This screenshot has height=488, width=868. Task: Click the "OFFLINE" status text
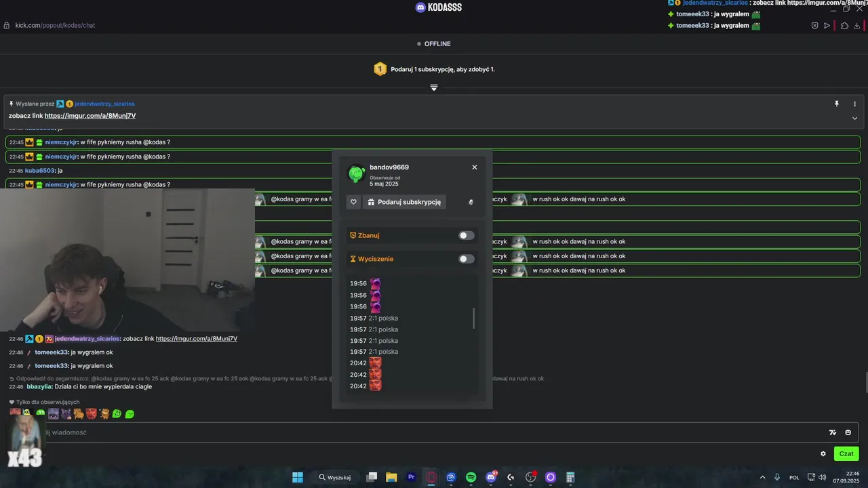(x=437, y=44)
